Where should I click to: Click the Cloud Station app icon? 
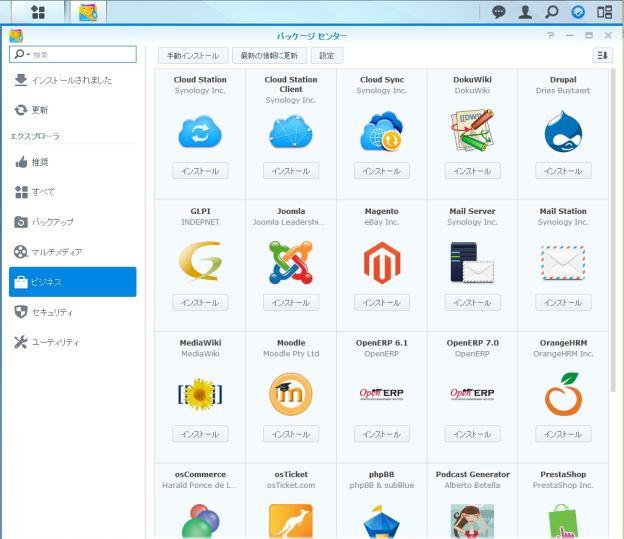pos(200,131)
